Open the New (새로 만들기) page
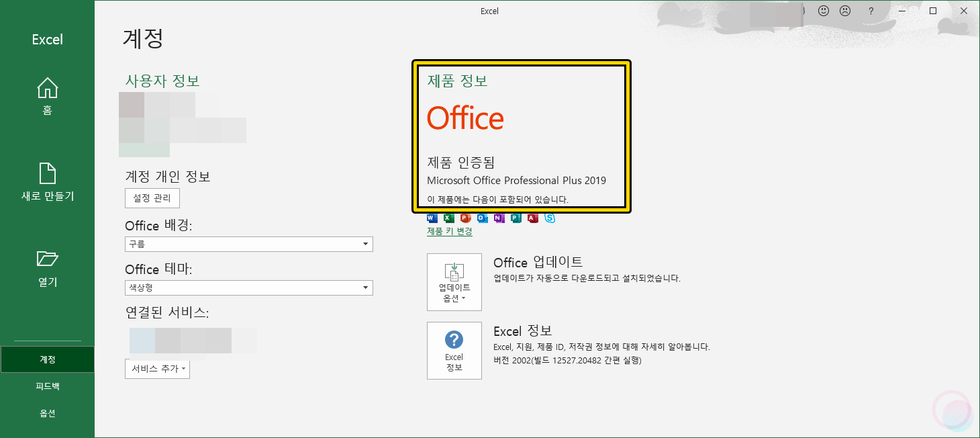Viewport: 980px width, 438px height. [x=47, y=182]
